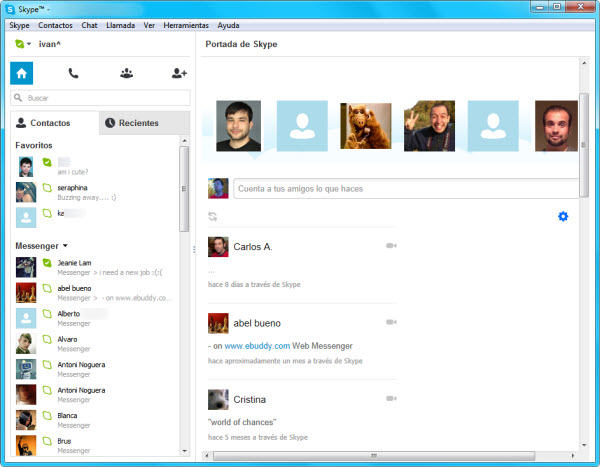The width and height of the screenshot is (600, 467).
Task: Click seraphina's avatar in Favoritos
Action: click(26, 192)
